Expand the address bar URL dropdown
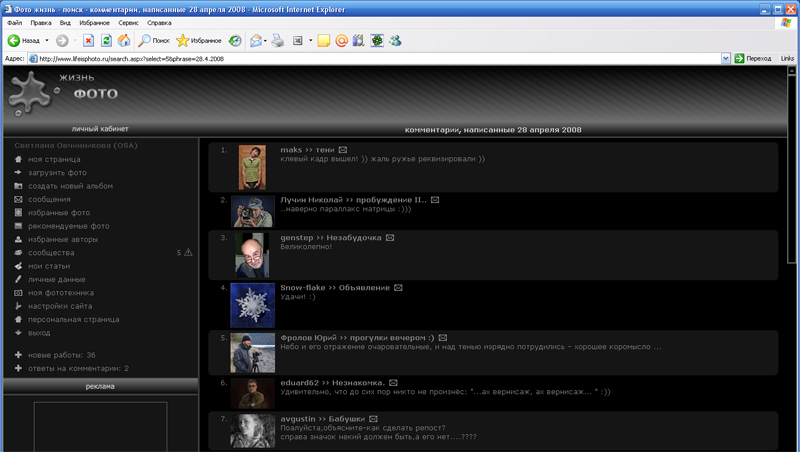The image size is (800, 452). (725, 59)
